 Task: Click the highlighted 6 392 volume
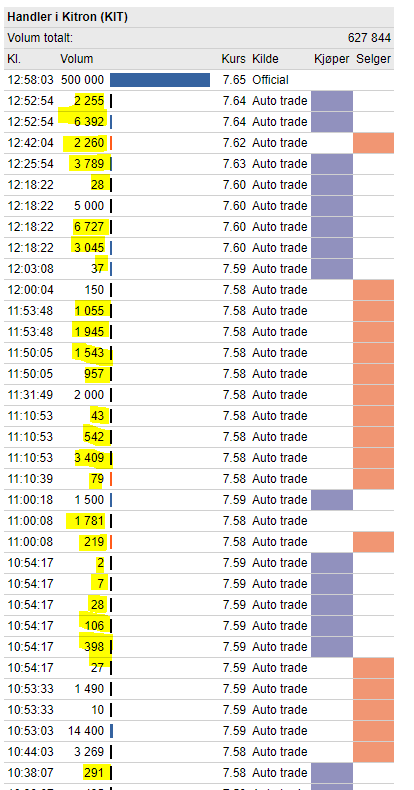[89, 122]
